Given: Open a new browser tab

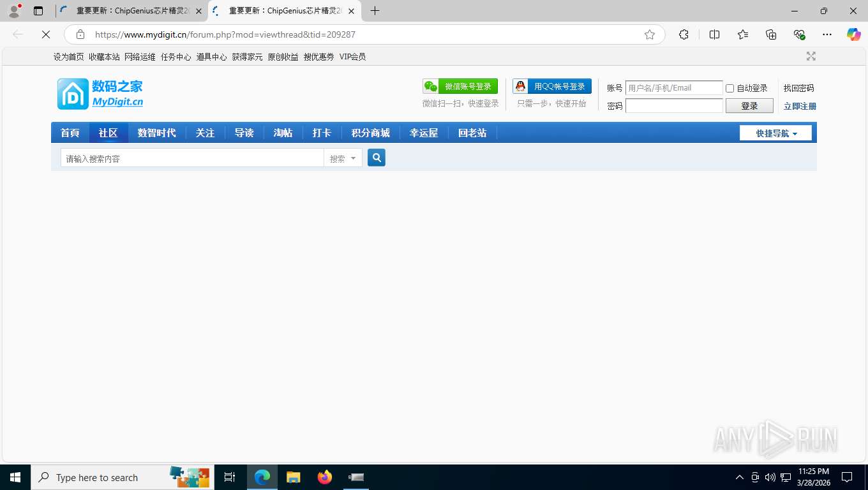Looking at the screenshot, I should (375, 11).
